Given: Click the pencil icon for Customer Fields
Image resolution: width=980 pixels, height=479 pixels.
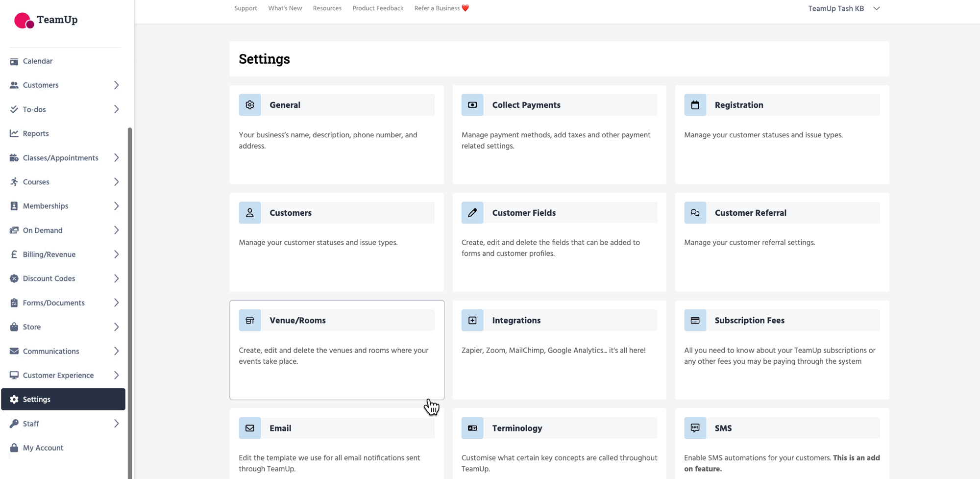Looking at the screenshot, I should click(472, 213).
